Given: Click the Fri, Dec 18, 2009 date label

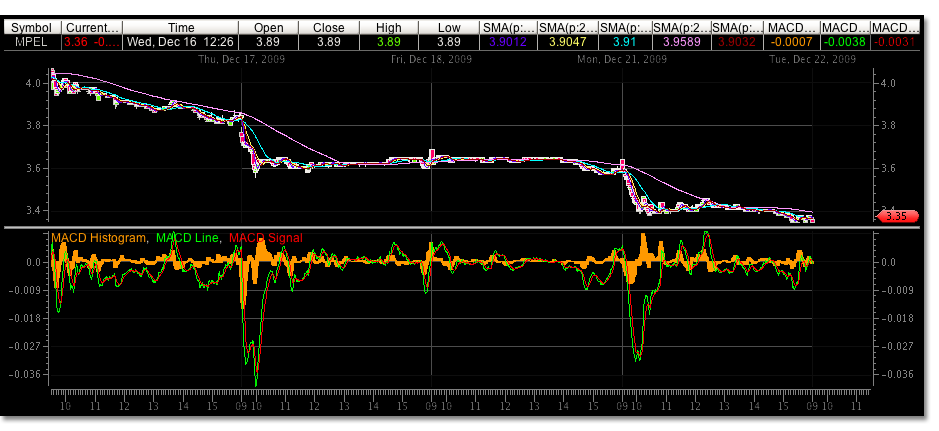Looking at the screenshot, I should (432, 60).
